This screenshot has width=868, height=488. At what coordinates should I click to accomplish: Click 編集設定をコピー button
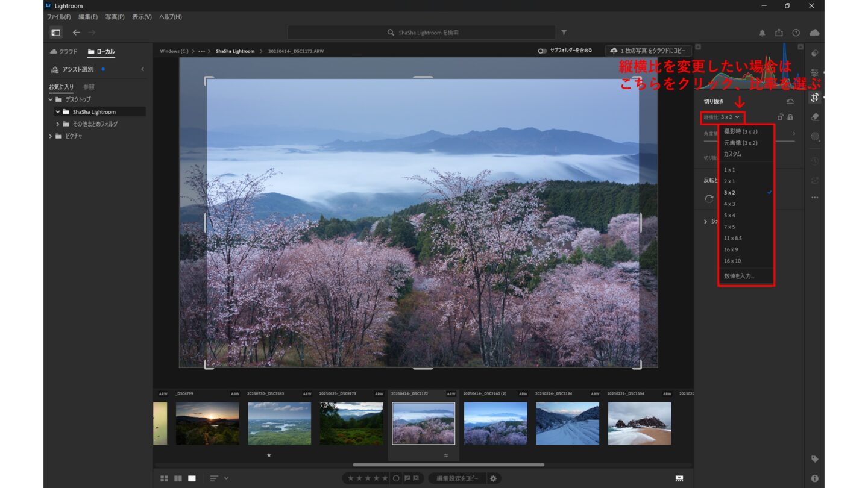tap(458, 478)
